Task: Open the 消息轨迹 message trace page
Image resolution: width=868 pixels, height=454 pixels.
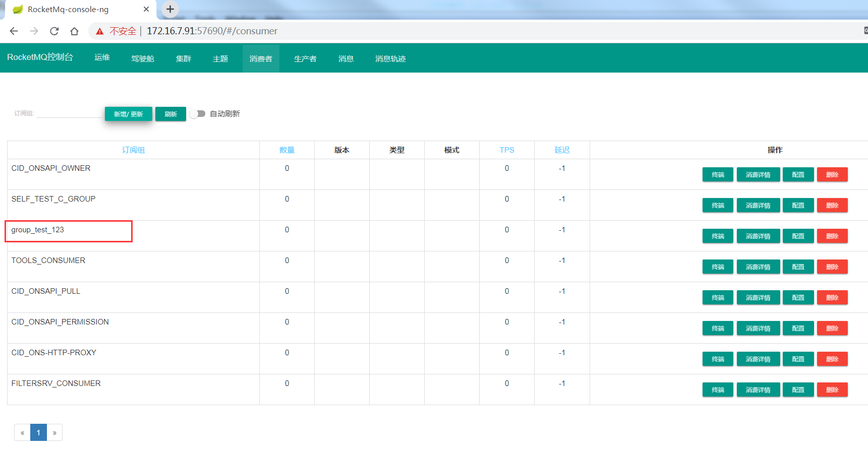Action: (x=390, y=58)
